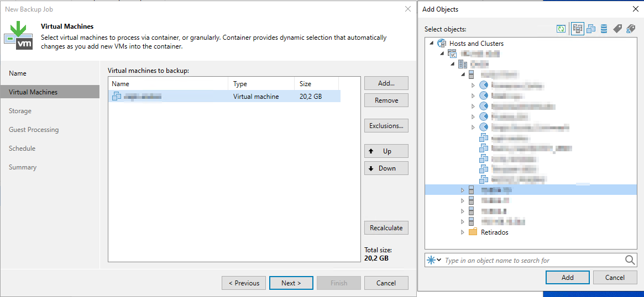Click the refresh objects icon
The height and width of the screenshot is (297, 644).
coord(561,29)
